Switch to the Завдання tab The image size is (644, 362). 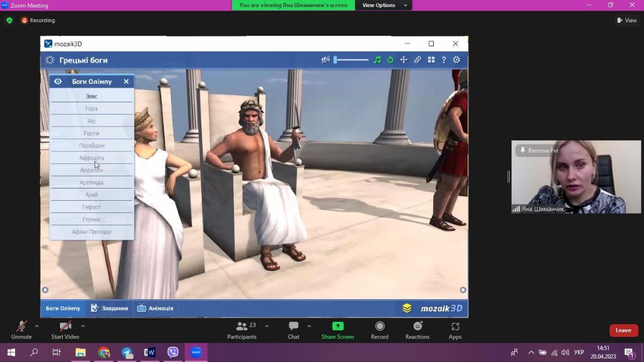tap(110, 308)
